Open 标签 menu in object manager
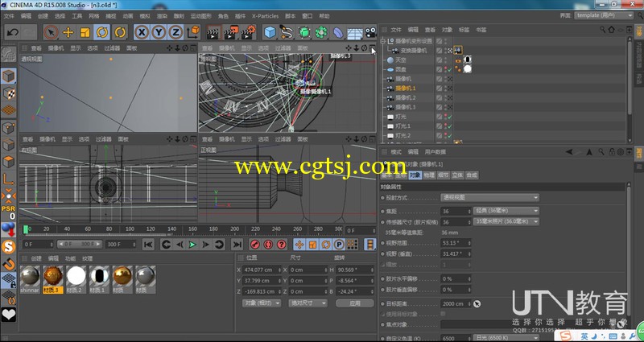 (x=464, y=30)
